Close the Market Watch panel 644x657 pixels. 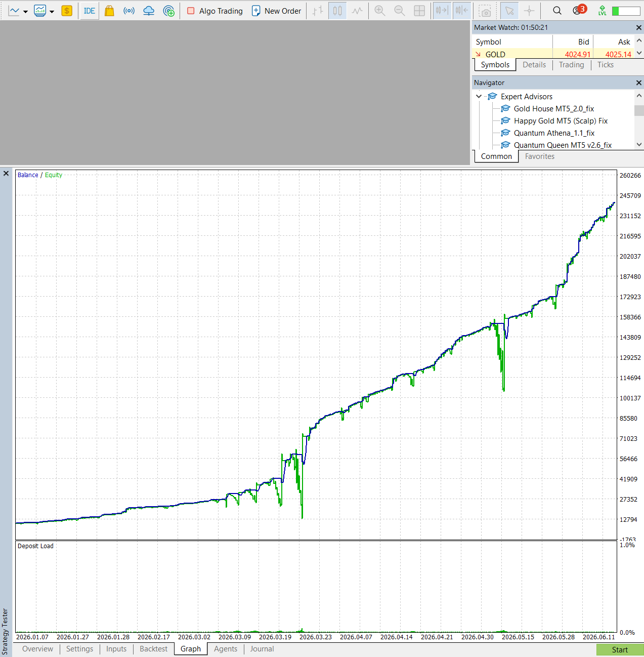point(638,27)
